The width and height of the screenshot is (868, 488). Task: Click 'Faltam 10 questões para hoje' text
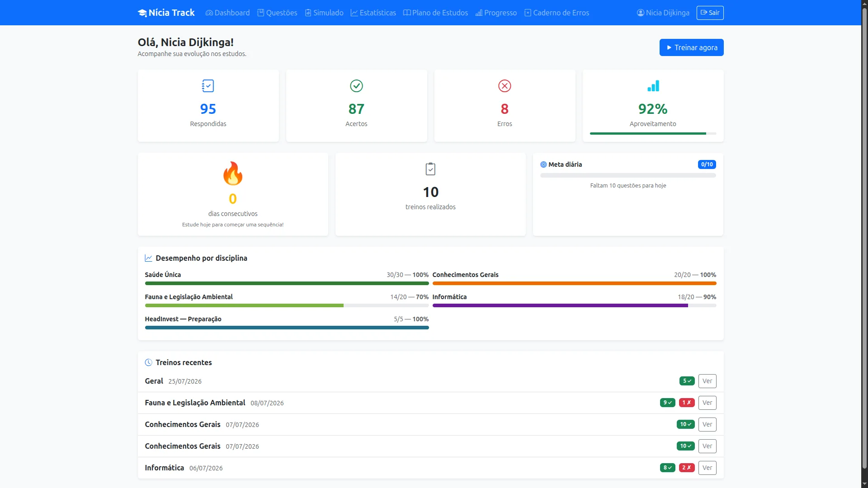628,186
